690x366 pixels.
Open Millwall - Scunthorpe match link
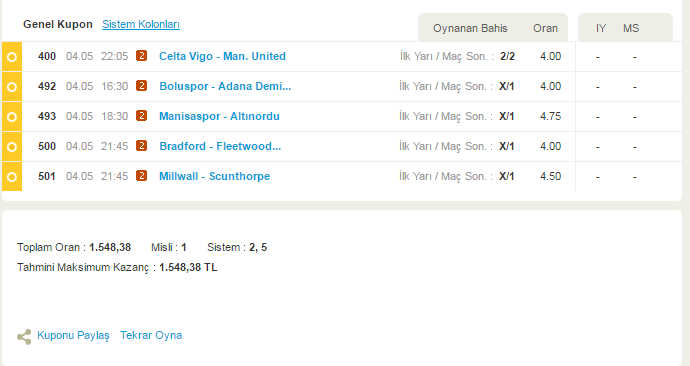coord(214,176)
